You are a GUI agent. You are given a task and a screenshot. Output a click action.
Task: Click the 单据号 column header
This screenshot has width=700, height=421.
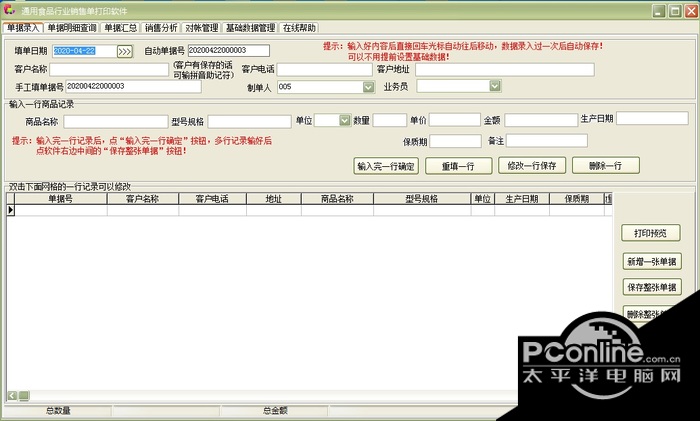pyautogui.click(x=61, y=199)
